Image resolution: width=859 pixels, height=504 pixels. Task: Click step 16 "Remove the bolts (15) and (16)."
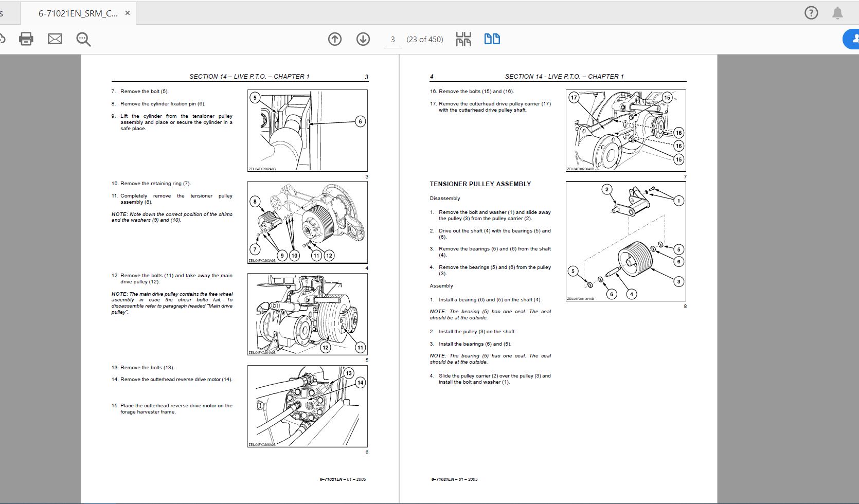(x=472, y=92)
